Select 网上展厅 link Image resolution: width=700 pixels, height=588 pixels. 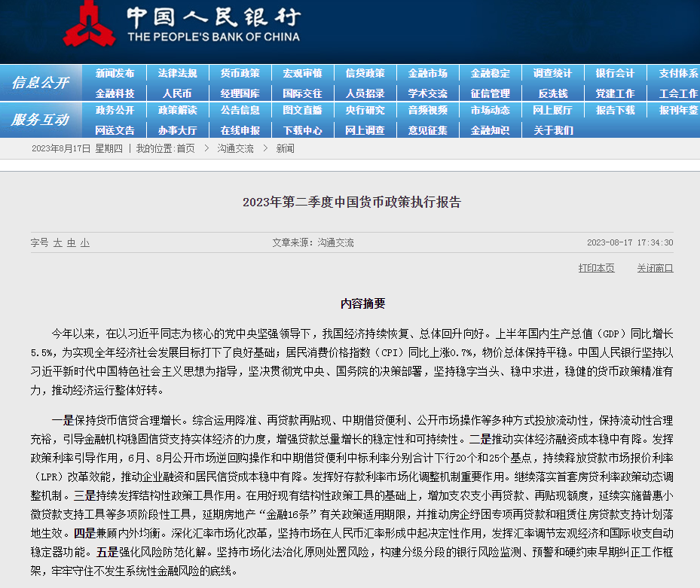tap(552, 110)
